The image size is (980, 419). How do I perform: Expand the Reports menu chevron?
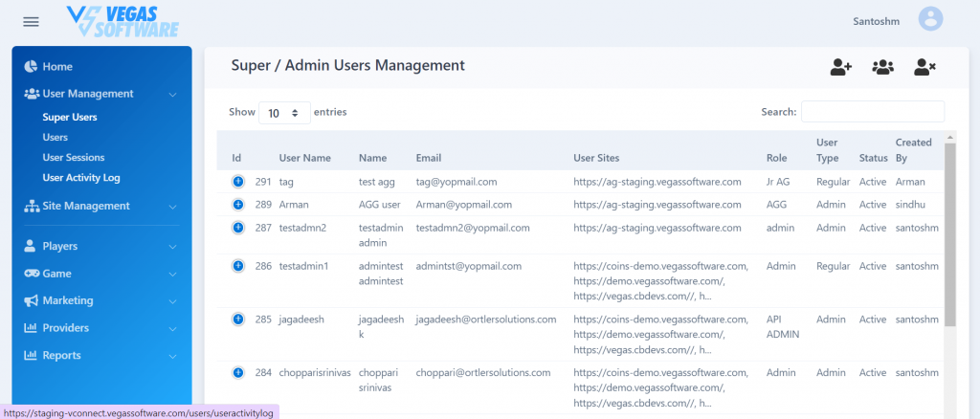(172, 356)
